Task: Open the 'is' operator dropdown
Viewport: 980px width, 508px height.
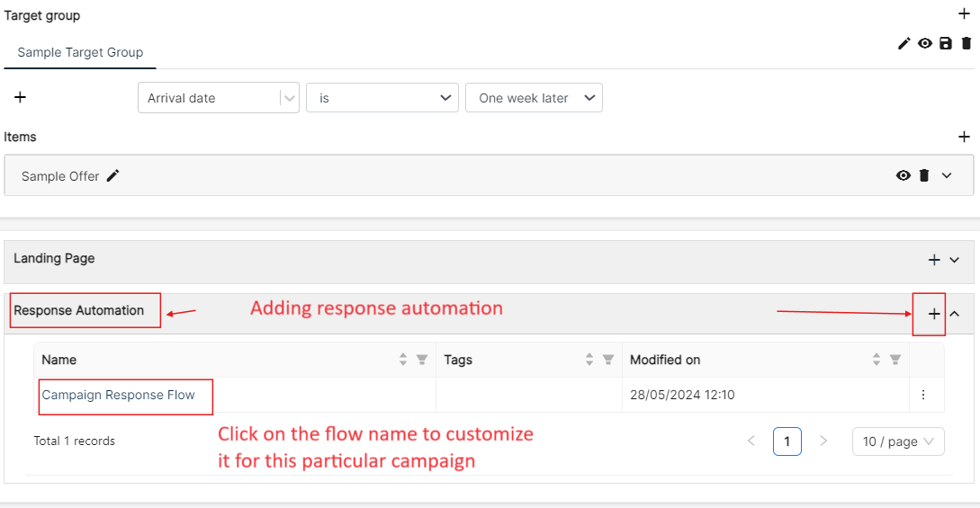Action: [x=382, y=98]
